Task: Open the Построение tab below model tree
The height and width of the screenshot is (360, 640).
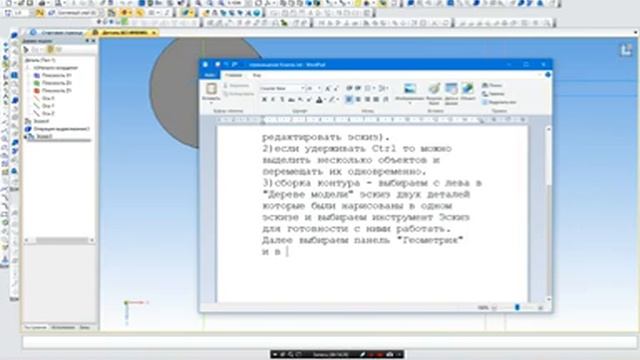Action: pos(36,327)
